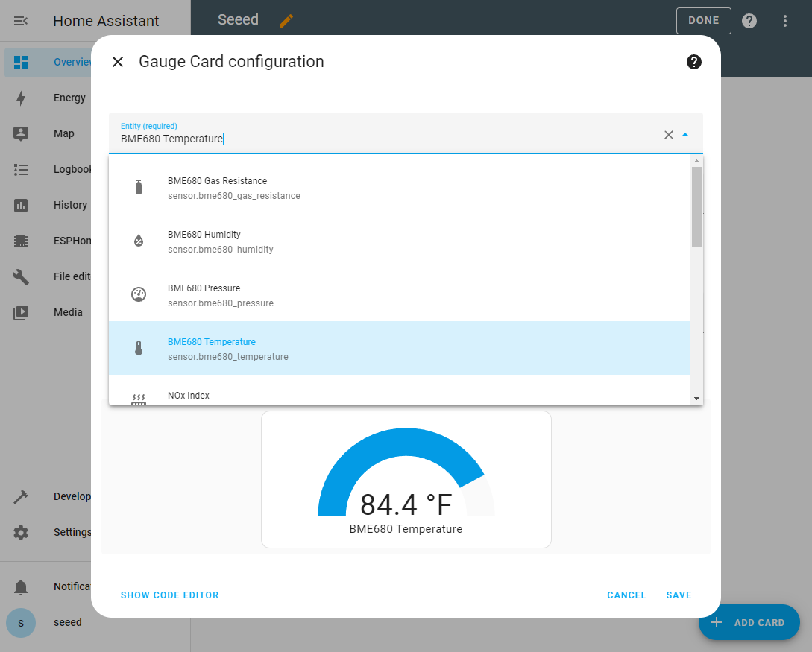Select BME680 Gas Resistance entity
The image size is (812, 652).
point(399,188)
